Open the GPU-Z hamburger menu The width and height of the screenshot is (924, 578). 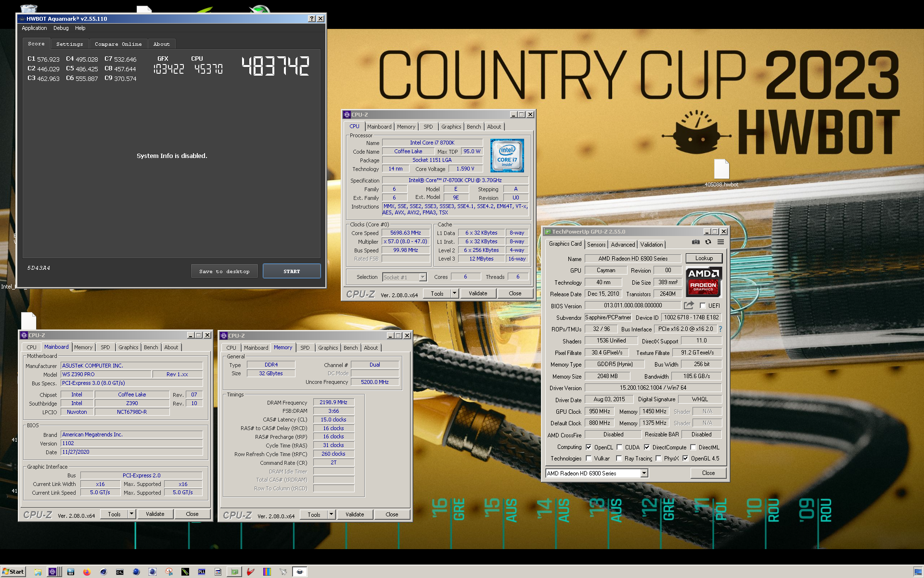pos(720,242)
